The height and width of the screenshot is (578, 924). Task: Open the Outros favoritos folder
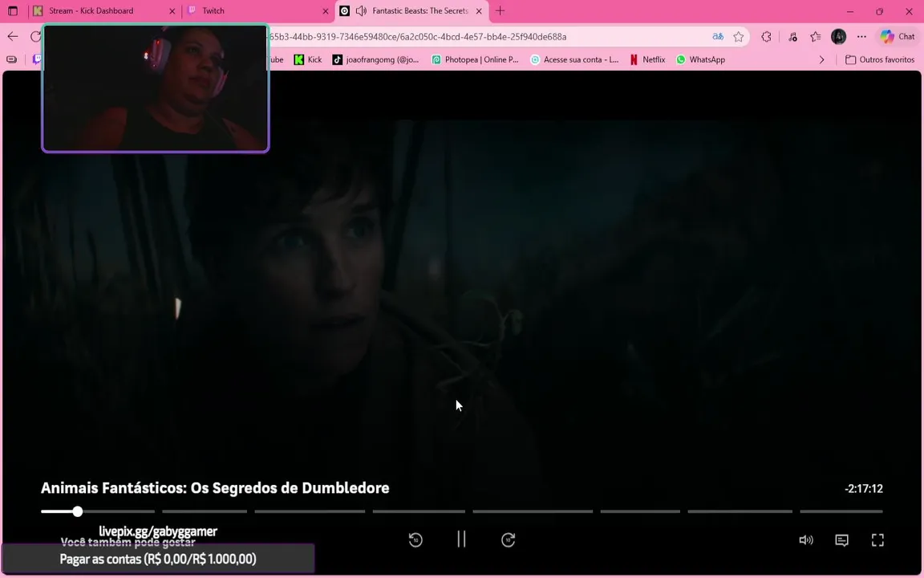(x=880, y=59)
